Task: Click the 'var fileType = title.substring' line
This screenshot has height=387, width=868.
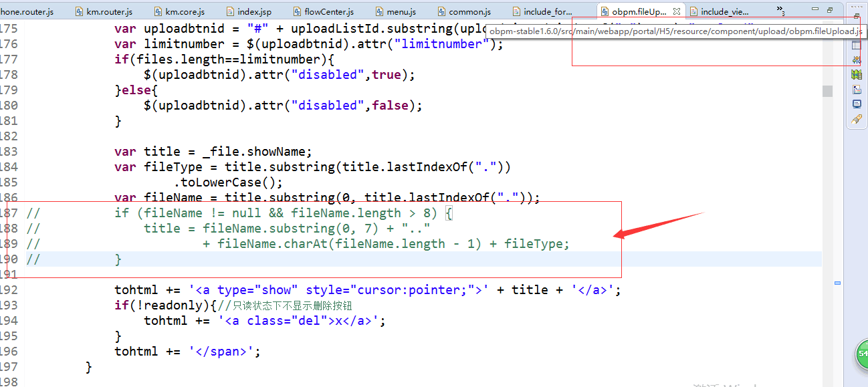Action: tap(312, 167)
